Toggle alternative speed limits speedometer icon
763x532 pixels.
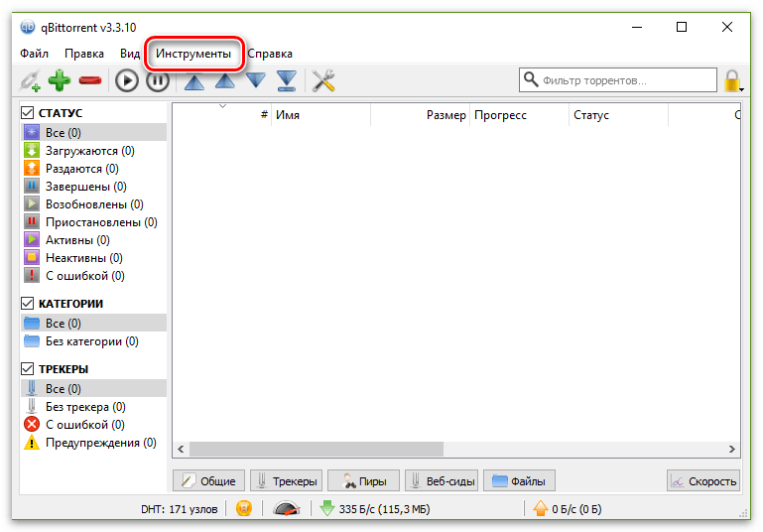pyautogui.click(x=286, y=508)
